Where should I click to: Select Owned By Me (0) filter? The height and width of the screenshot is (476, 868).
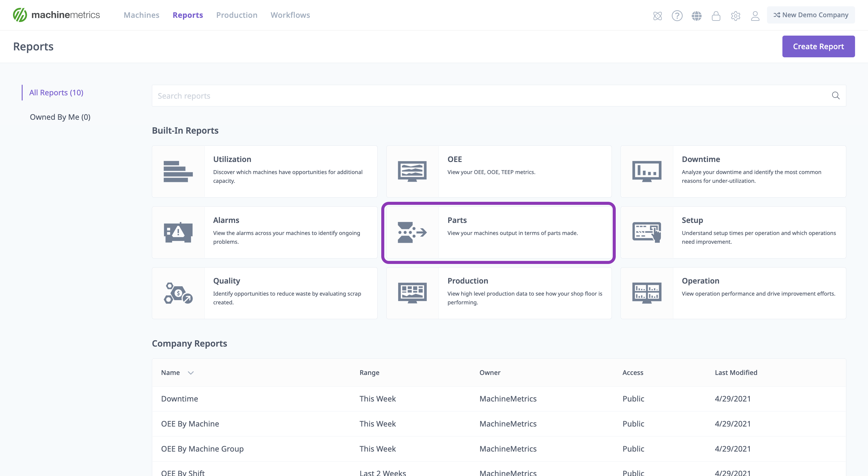click(60, 117)
